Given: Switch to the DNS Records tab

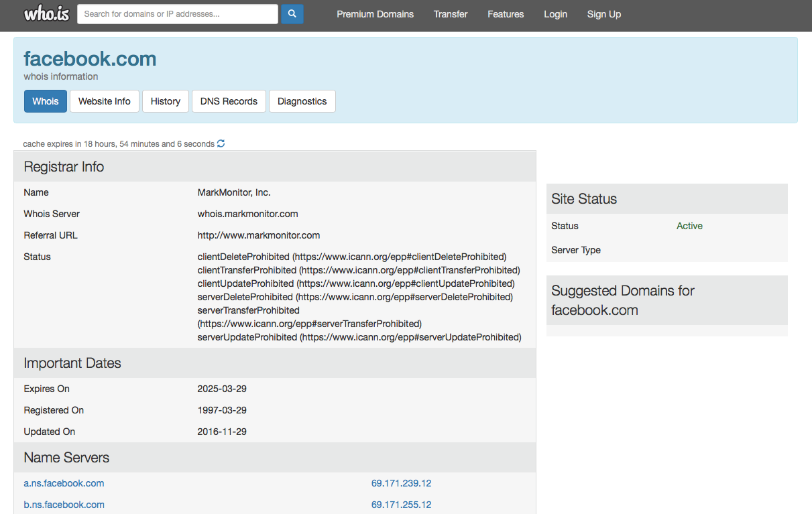Looking at the screenshot, I should point(229,101).
